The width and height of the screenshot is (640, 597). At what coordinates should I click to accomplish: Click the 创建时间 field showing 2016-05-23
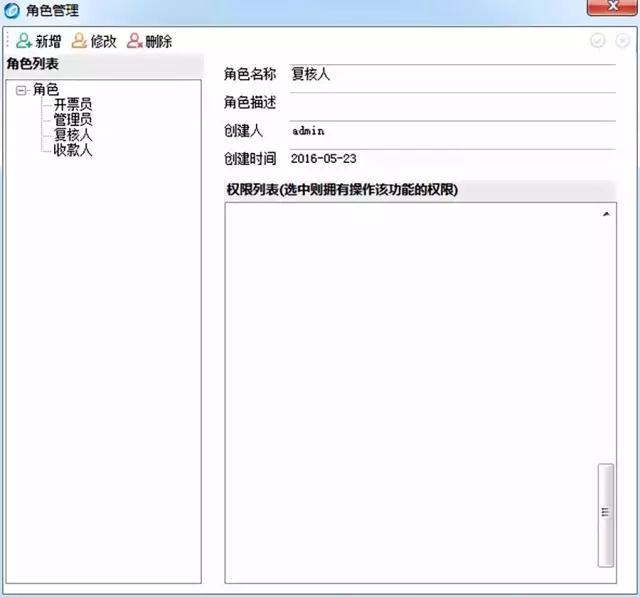(452, 159)
